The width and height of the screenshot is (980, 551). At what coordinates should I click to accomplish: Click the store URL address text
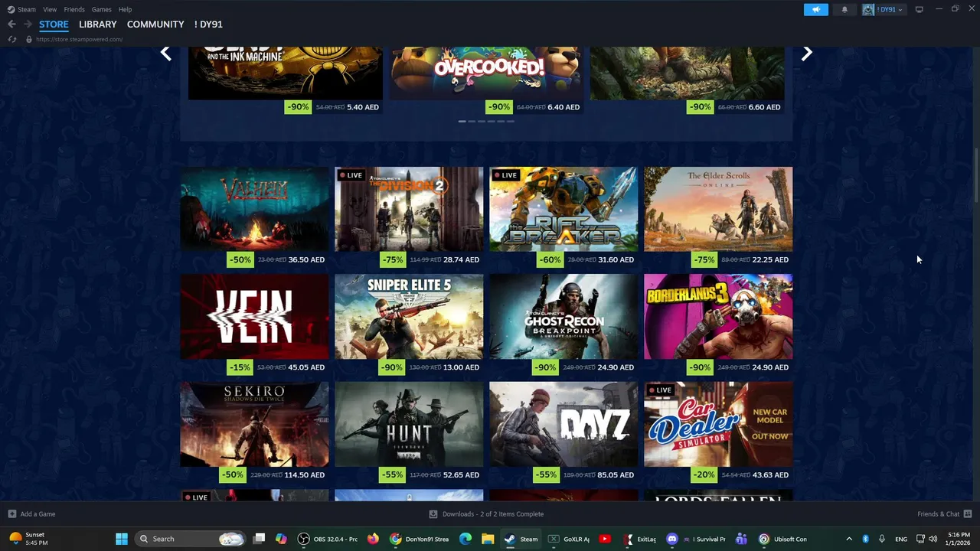(79, 39)
